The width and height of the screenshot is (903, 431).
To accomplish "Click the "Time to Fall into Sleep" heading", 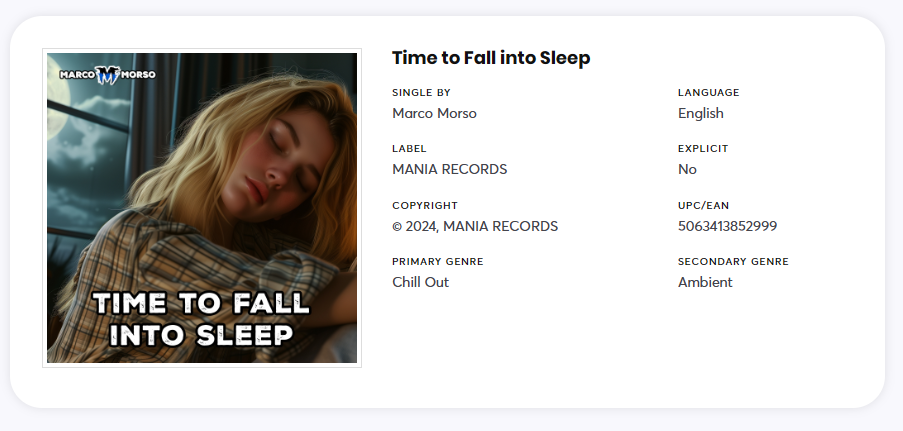I will point(491,58).
